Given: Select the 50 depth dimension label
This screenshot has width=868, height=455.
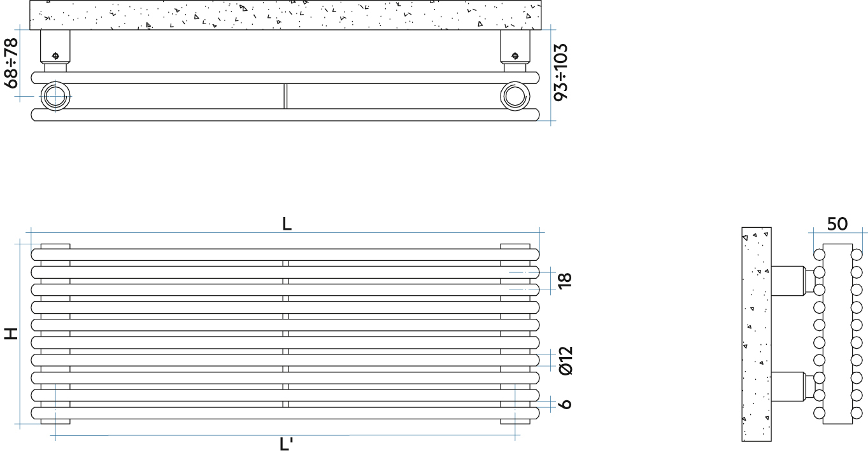Looking at the screenshot, I should pyautogui.click(x=837, y=224).
